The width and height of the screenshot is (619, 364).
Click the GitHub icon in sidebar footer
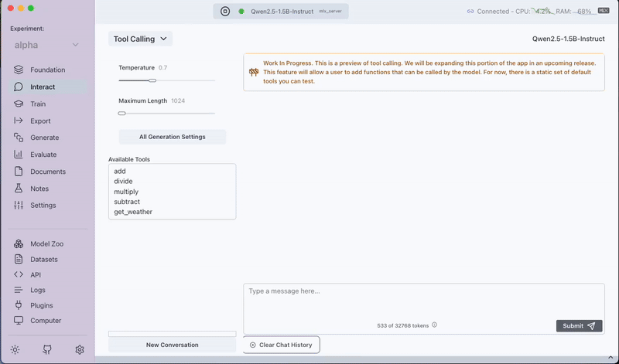[47, 349]
